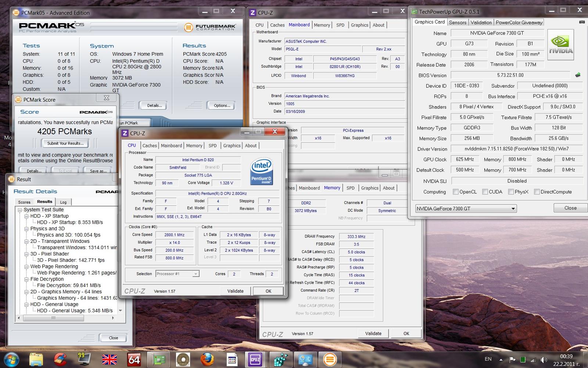Image resolution: width=588 pixels, height=368 pixels.
Task: Click Save as button in PCMark Score
Action: coord(98,171)
